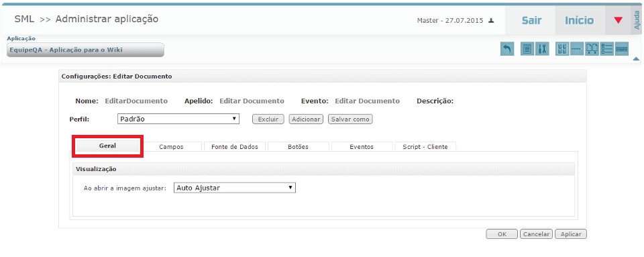This screenshot has height=257, width=644.
Task: Open the Auto Ajustar dropdown
Action: point(235,188)
